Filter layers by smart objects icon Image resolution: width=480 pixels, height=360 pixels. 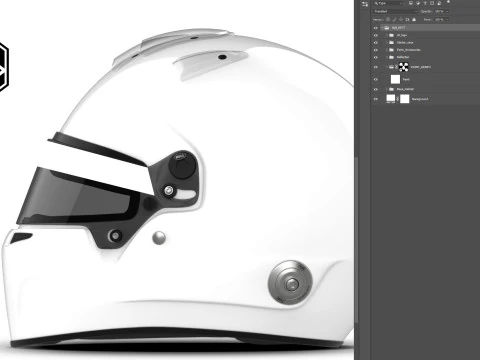point(439,3)
